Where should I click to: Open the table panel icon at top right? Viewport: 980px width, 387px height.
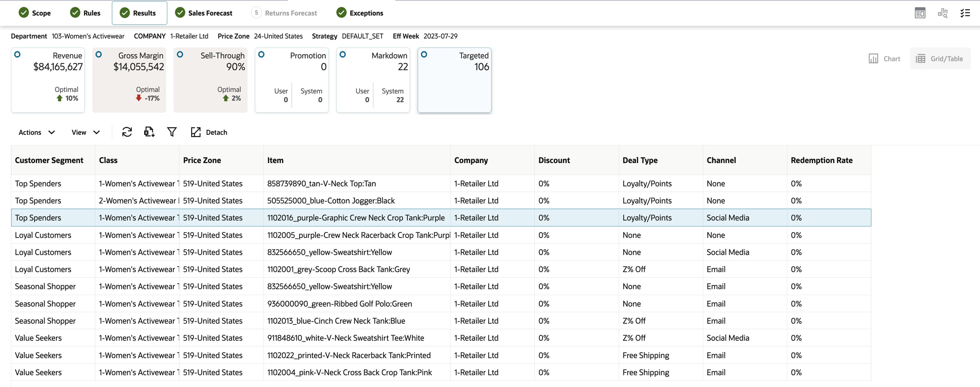(920, 13)
